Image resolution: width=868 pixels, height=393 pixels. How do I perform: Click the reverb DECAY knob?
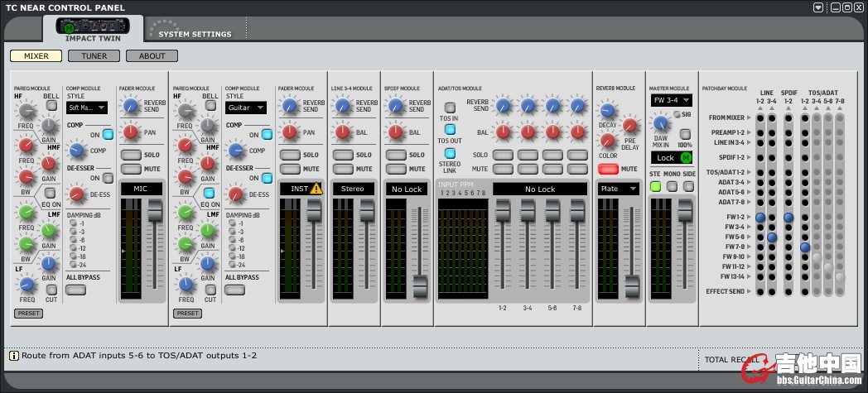608,111
